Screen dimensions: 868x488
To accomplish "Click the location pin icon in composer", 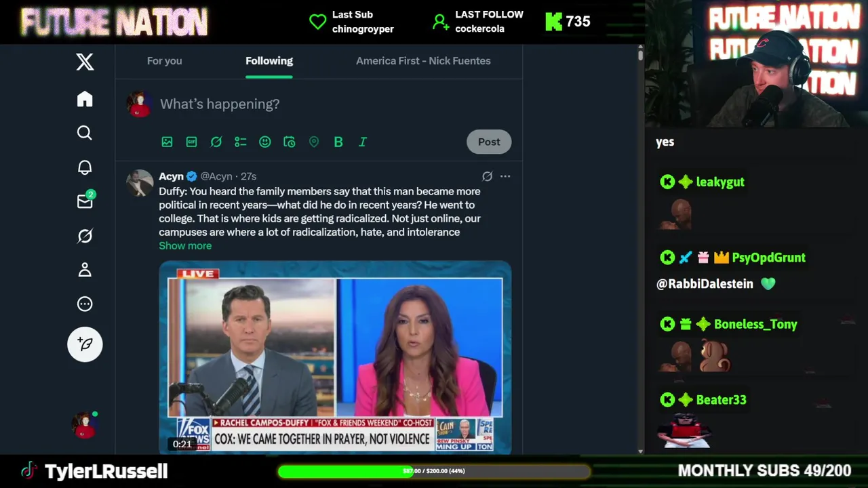I will click(x=313, y=142).
